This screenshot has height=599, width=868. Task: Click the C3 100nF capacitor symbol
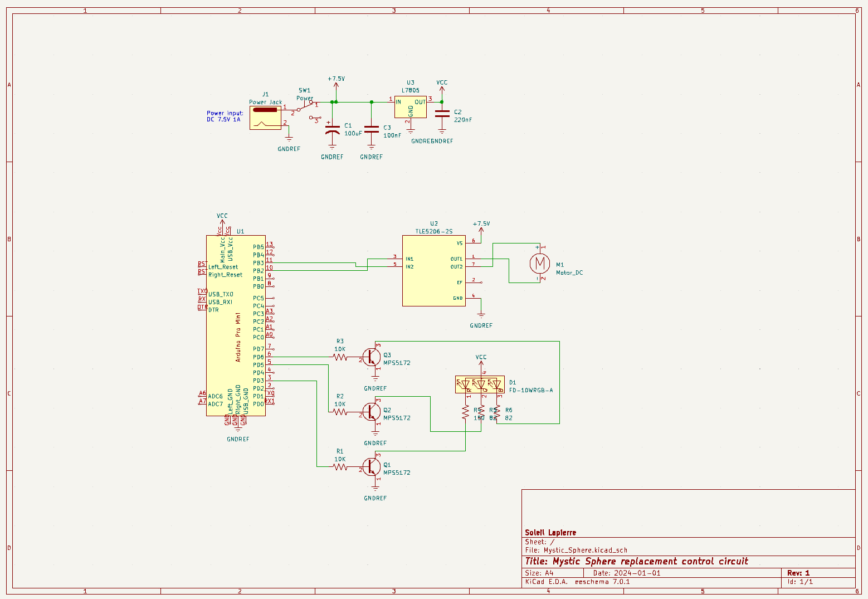[x=371, y=130]
